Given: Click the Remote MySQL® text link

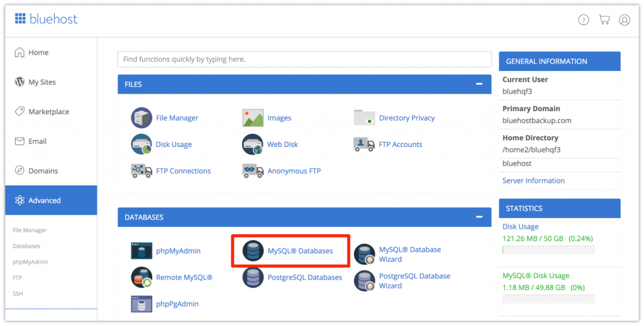Looking at the screenshot, I should pos(184,278).
